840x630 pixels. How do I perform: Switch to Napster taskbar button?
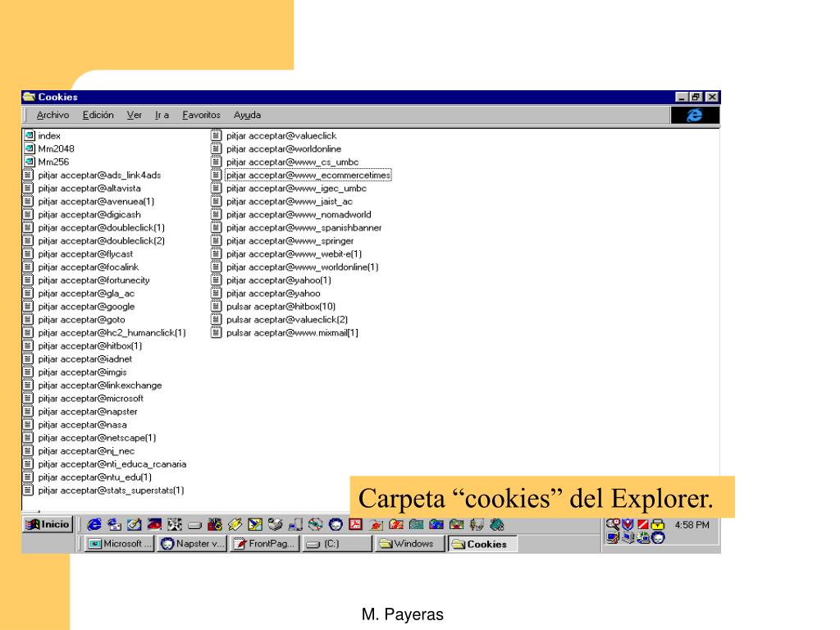tap(192, 544)
